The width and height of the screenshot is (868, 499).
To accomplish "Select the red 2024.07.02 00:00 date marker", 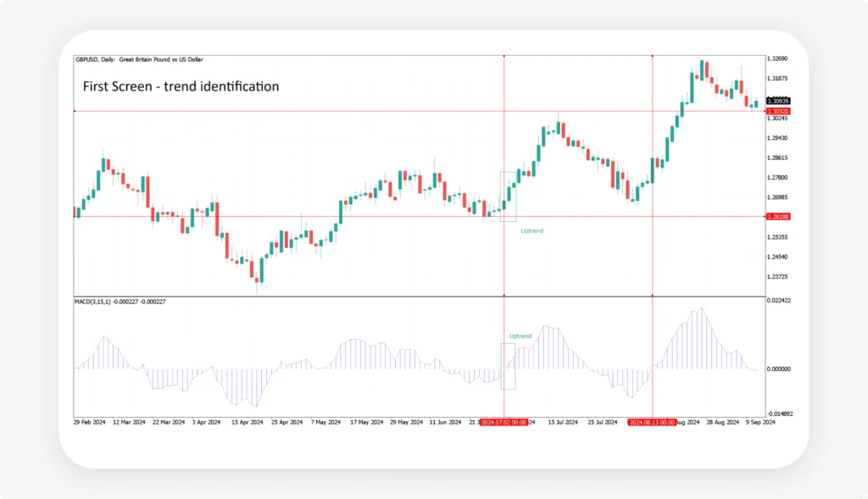I will (x=504, y=423).
